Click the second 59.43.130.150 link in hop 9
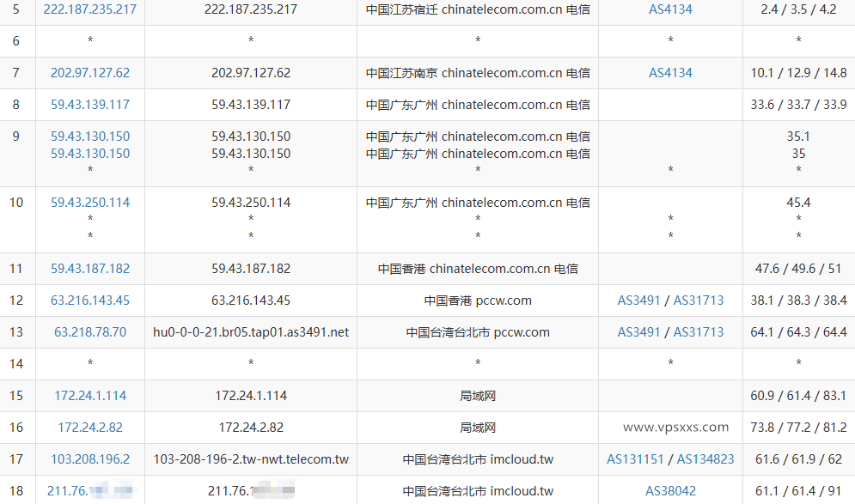 [x=89, y=152]
